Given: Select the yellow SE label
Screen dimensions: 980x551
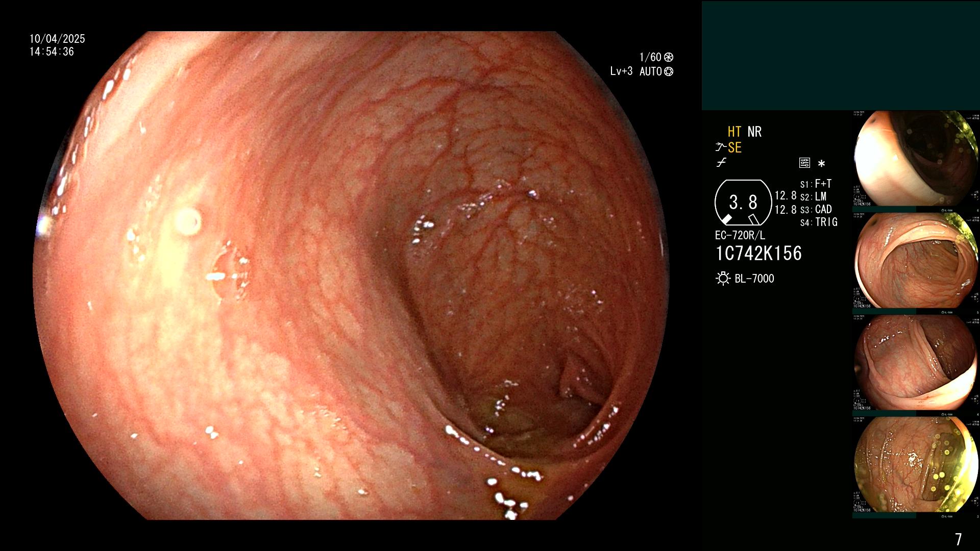Looking at the screenshot, I should point(734,147).
